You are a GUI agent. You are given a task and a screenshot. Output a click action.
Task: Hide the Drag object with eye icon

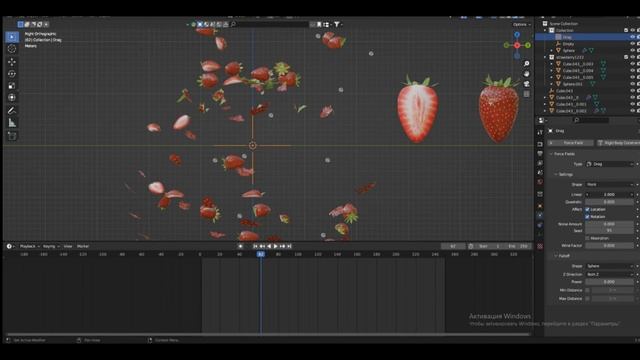(632, 37)
